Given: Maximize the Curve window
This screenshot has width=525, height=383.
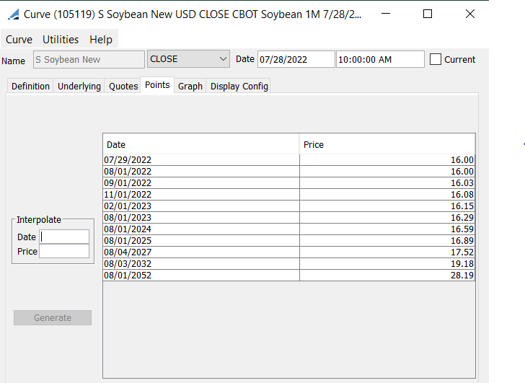Looking at the screenshot, I should [428, 14].
